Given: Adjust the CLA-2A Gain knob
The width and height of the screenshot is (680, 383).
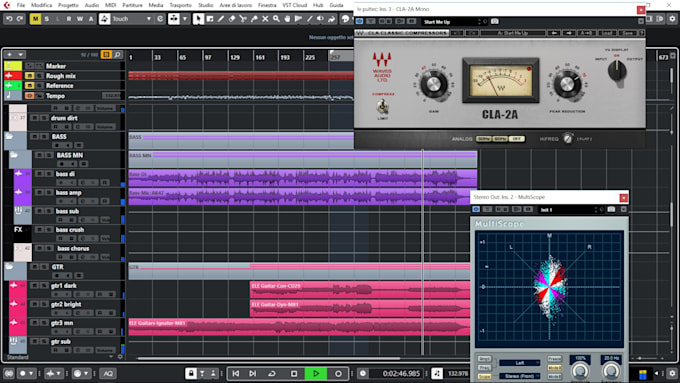Looking at the screenshot, I should pos(433,84).
